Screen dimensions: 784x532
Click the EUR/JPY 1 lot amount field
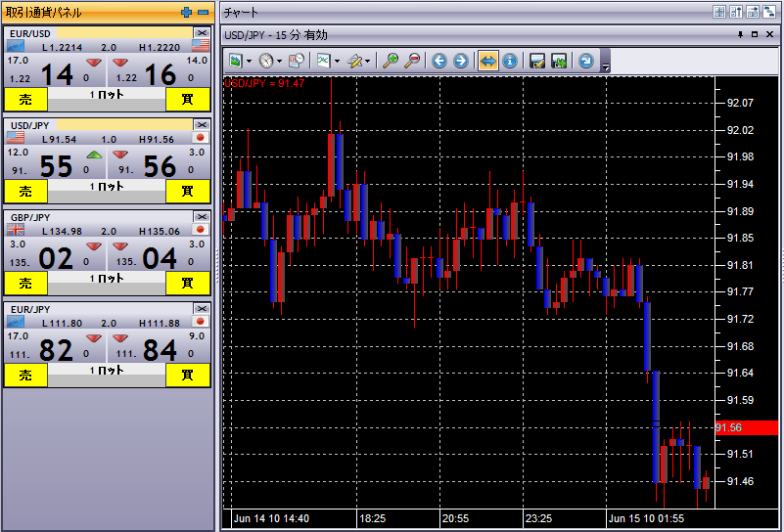point(107,375)
